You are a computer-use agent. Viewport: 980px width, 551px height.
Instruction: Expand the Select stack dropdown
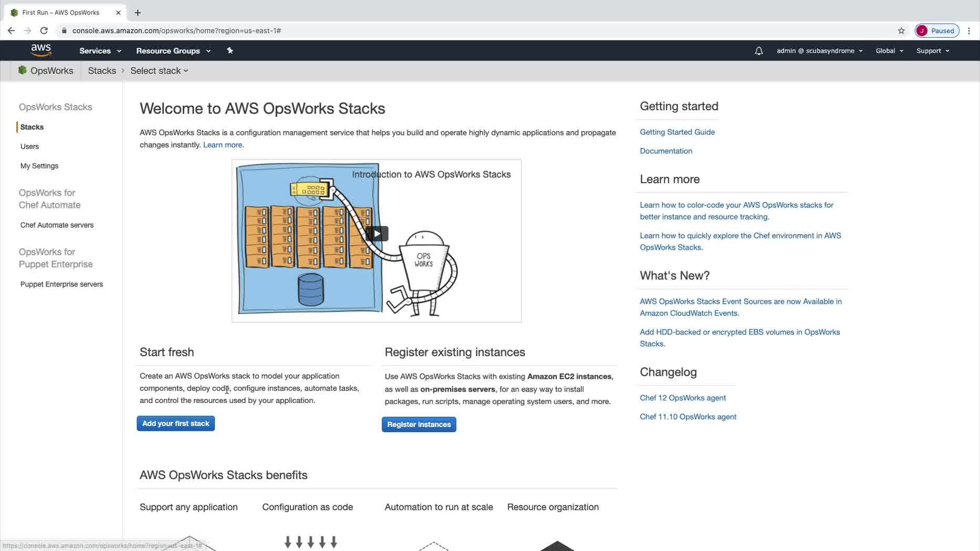click(x=159, y=71)
